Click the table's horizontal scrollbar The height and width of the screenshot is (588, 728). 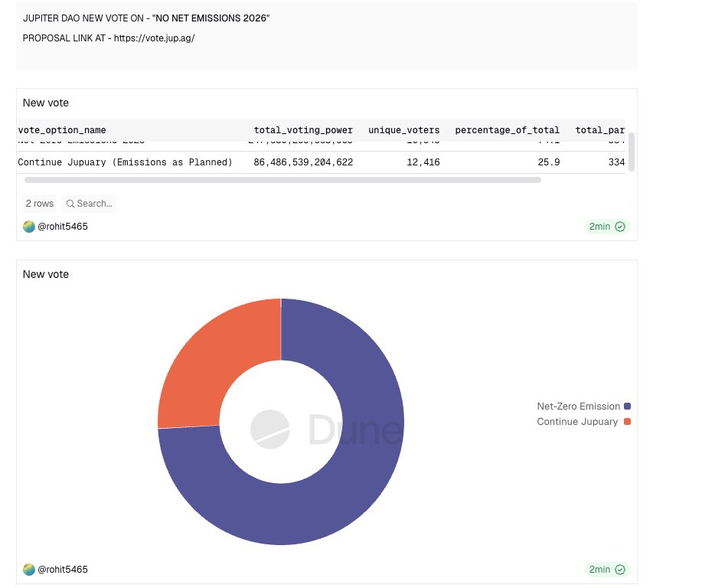282,180
